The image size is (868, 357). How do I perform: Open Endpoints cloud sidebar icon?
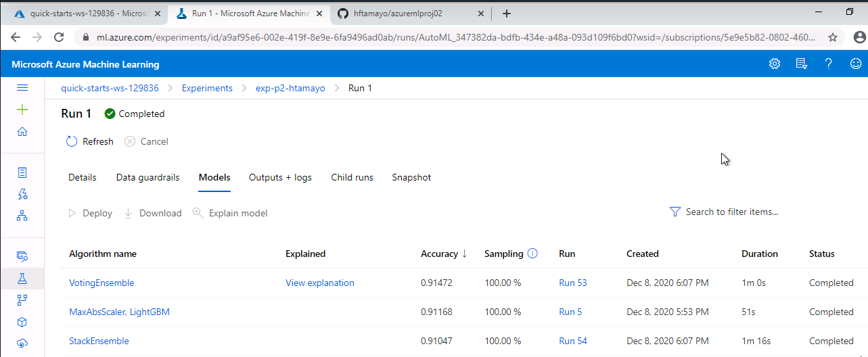pos(22,343)
